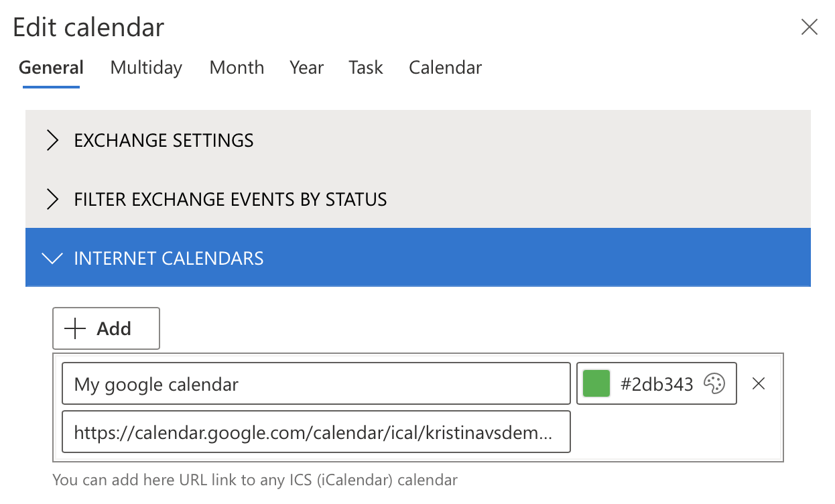Switch to the Month tab
835x504 pixels.
coord(237,68)
